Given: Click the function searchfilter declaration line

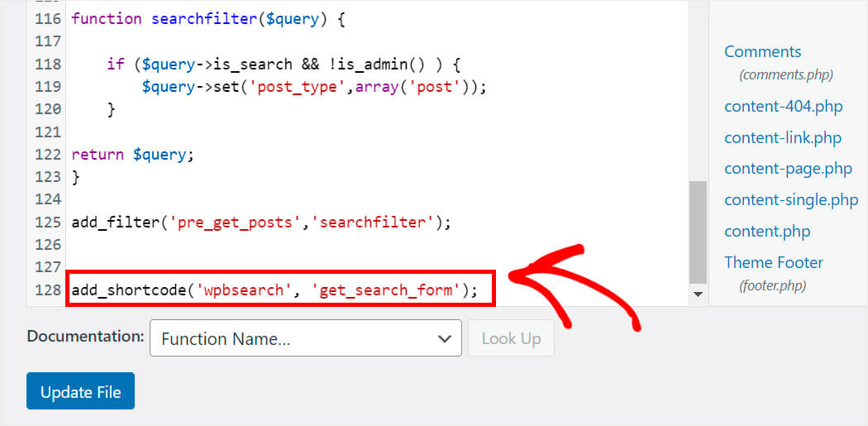Looking at the screenshot, I should point(208,19).
